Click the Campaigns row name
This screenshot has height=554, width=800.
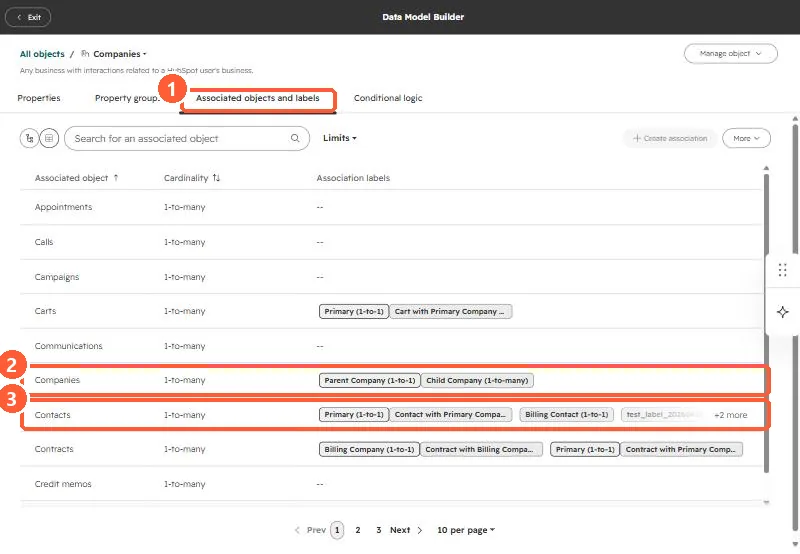(57, 277)
